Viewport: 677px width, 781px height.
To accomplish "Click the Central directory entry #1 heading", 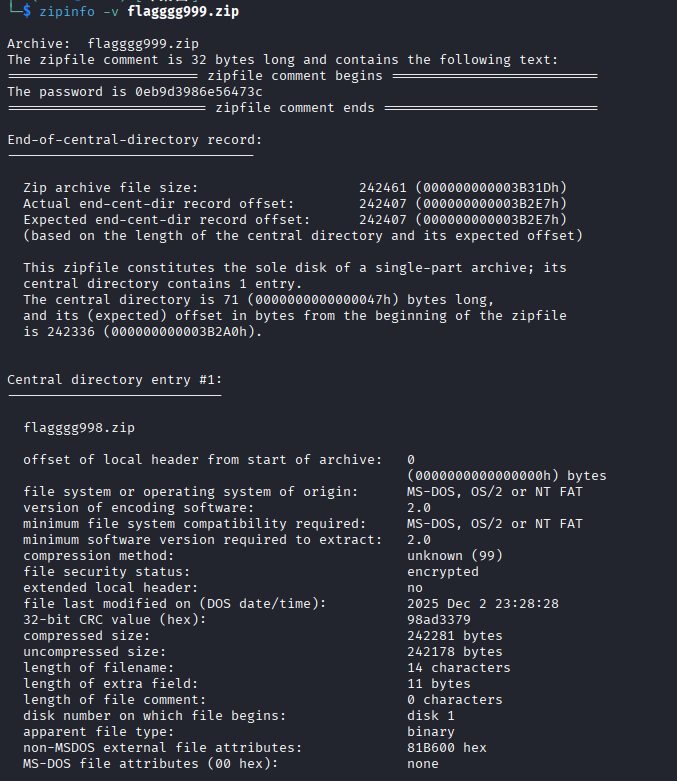I will click(x=114, y=379).
